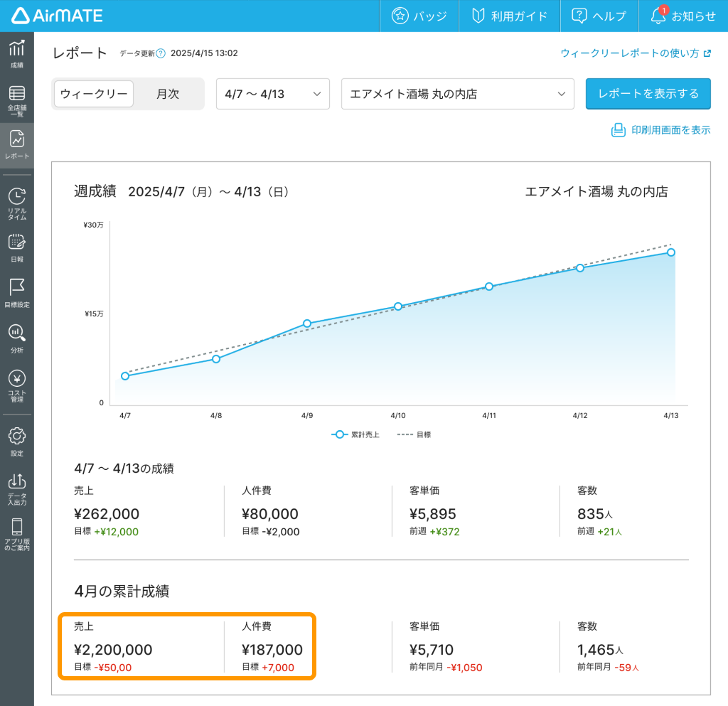Open the バッジ header menu
The height and width of the screenshot is (706, 728).
[419, 16]
